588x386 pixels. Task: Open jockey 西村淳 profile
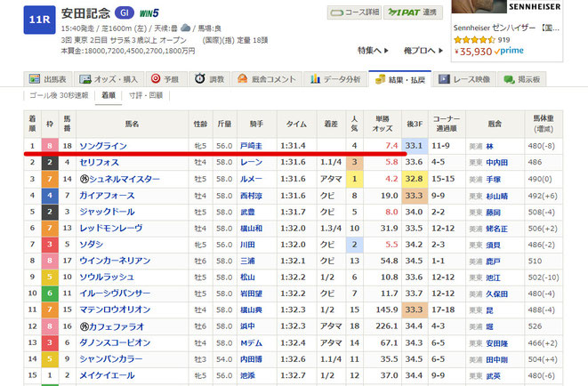coord(251,196)
